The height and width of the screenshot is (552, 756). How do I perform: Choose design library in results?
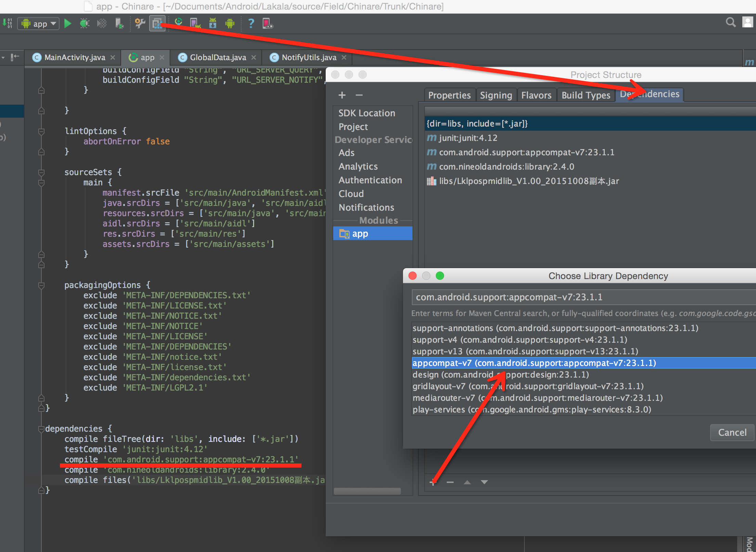click(x=584, y=374)
